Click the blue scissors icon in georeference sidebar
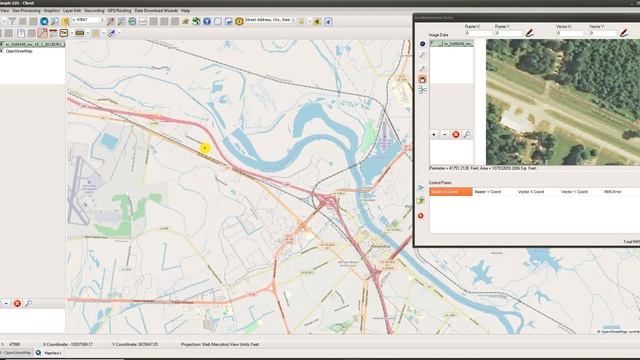The height and width of the screenshot is (360, 640). 422,90
